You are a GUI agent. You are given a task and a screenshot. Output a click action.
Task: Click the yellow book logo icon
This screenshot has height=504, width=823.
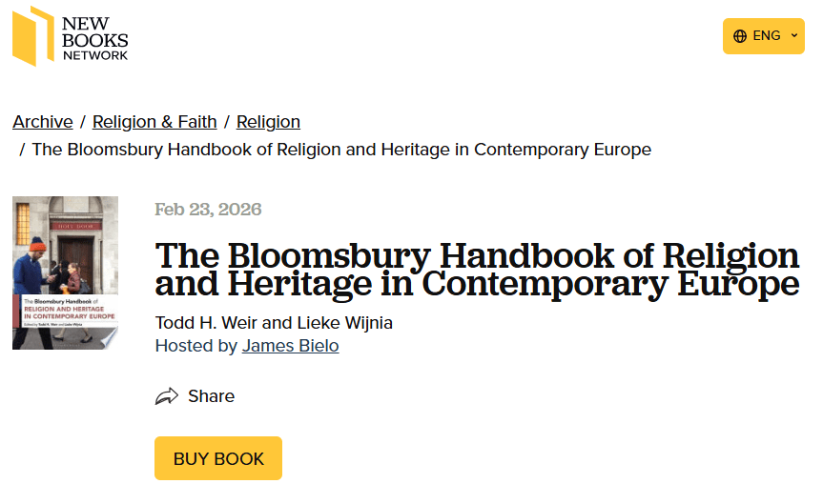pos(32,36)
